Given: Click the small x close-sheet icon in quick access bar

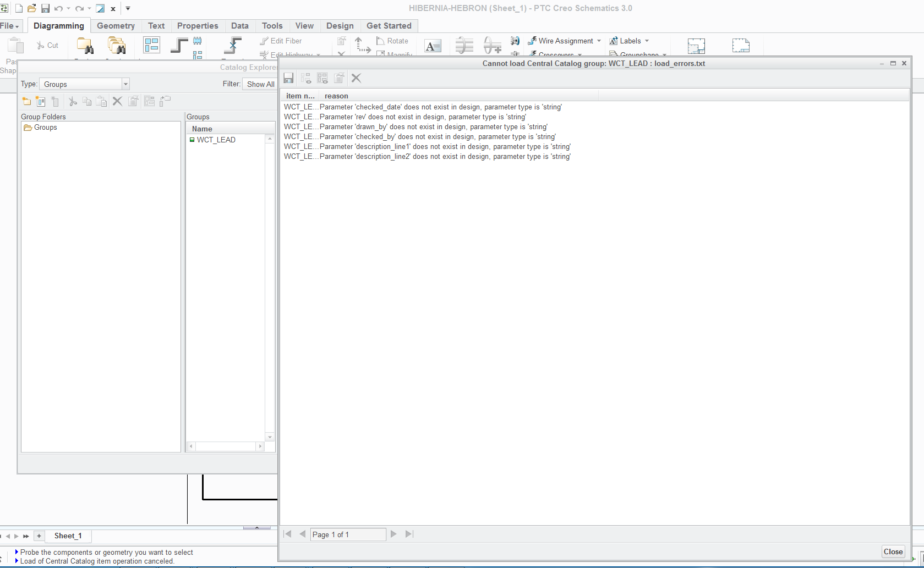Looking at the screenshot, I should click(113, 9).
